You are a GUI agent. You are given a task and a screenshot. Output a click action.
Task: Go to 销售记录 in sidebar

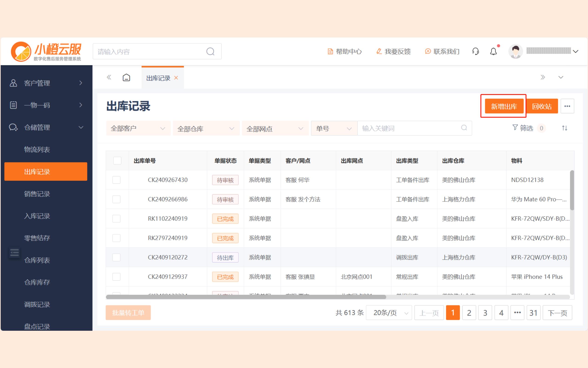[x=37, y=194]
